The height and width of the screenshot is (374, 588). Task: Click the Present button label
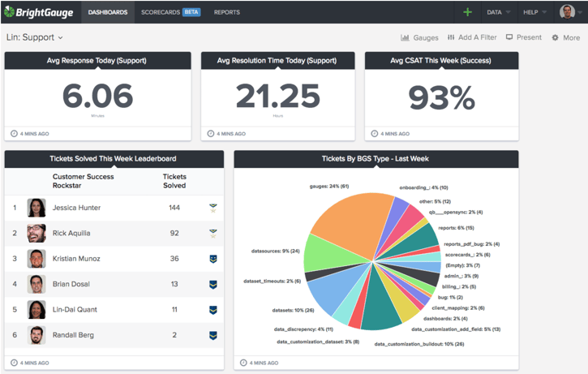[x=529, y=37]
